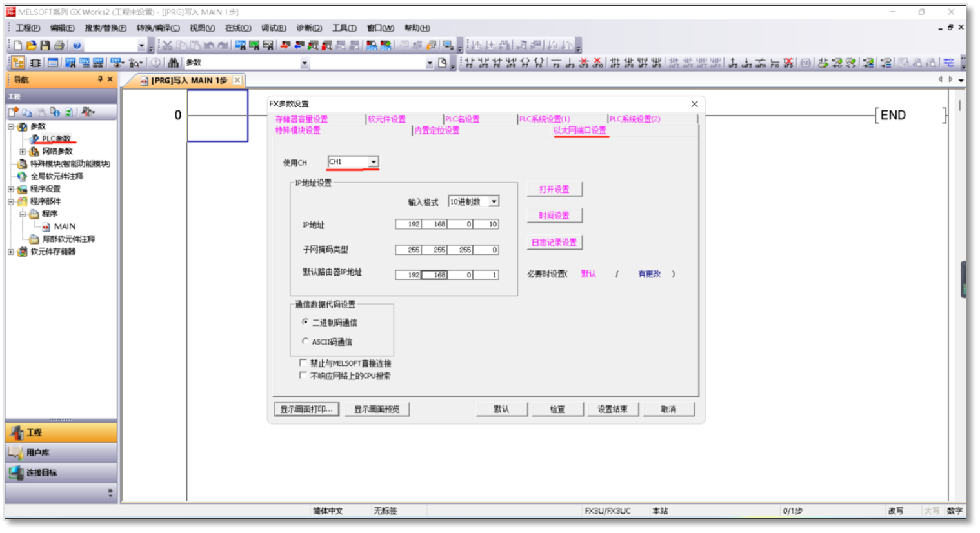Click the Print icon in toolbar
This screenshot has width=980, height=533.
[59, 45]
